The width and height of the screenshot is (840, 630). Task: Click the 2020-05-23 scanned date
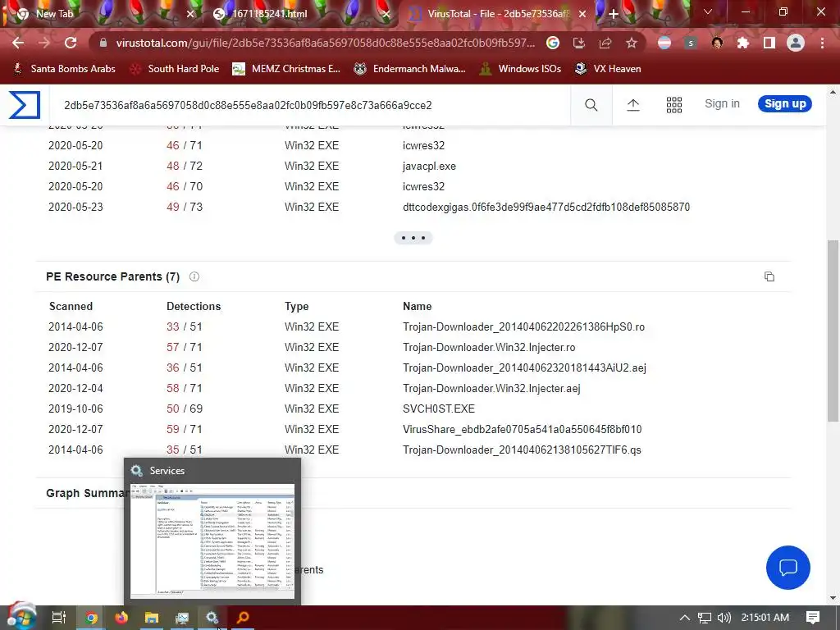click(x=75, y=207)
